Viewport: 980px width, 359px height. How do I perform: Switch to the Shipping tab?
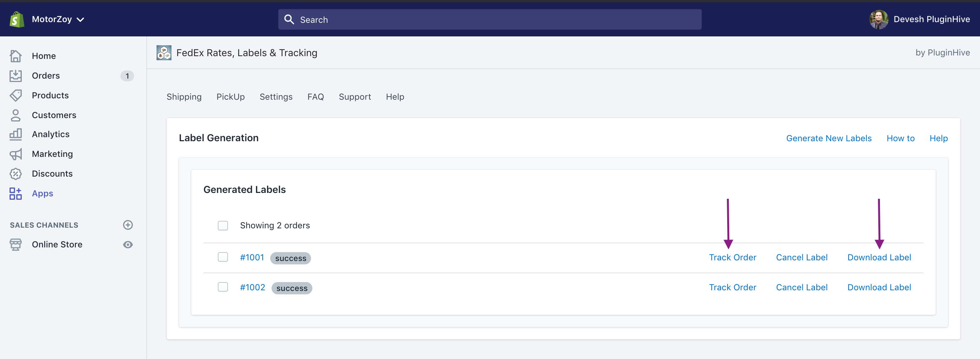184,97
